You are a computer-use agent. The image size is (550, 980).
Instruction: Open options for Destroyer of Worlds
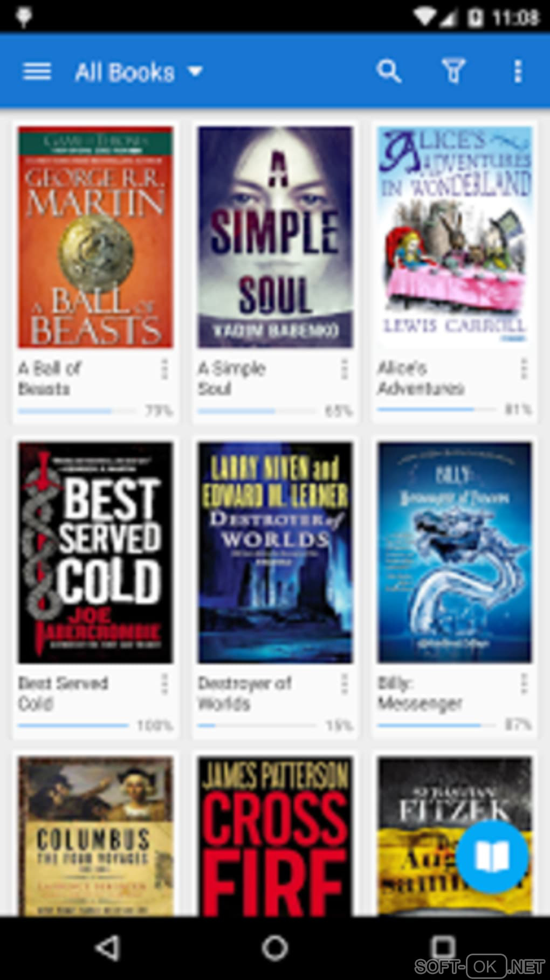pos(344,684)
